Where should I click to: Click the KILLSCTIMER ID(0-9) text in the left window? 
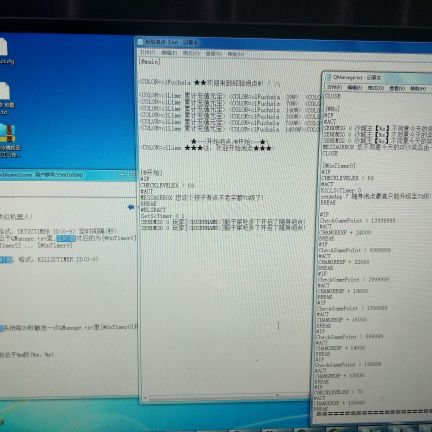coord(68,259)
